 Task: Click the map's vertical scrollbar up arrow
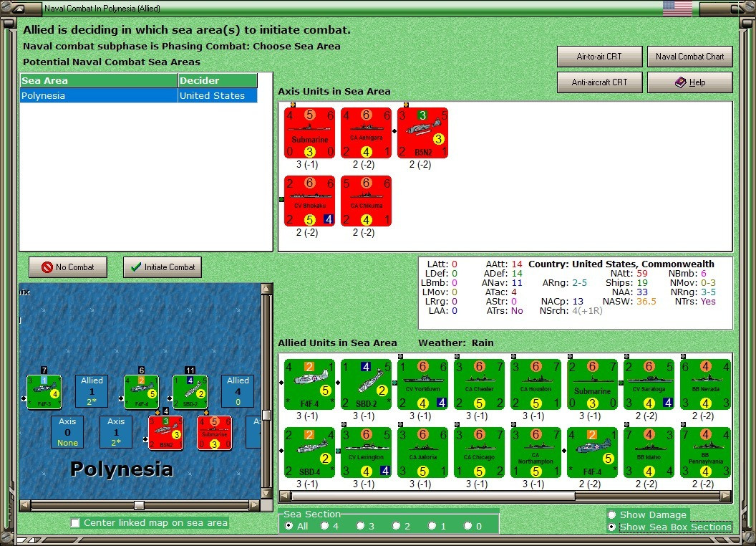[x=266, y=289]
